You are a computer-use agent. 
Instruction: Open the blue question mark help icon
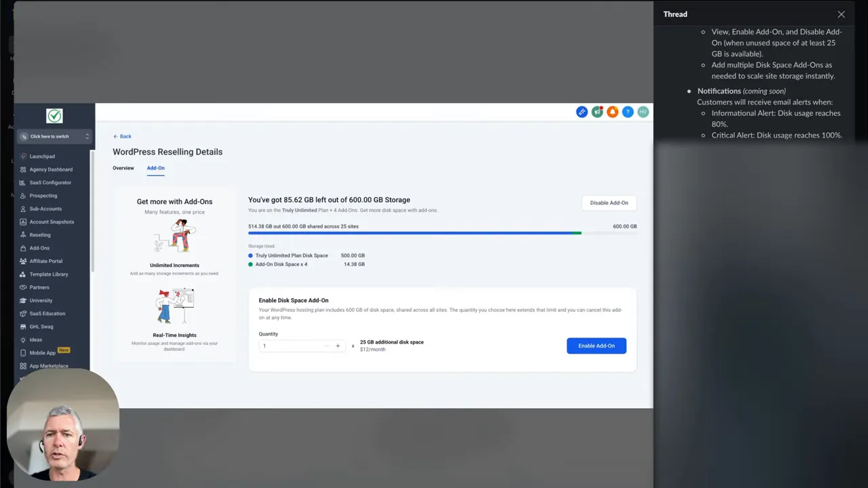pos(628,112)
